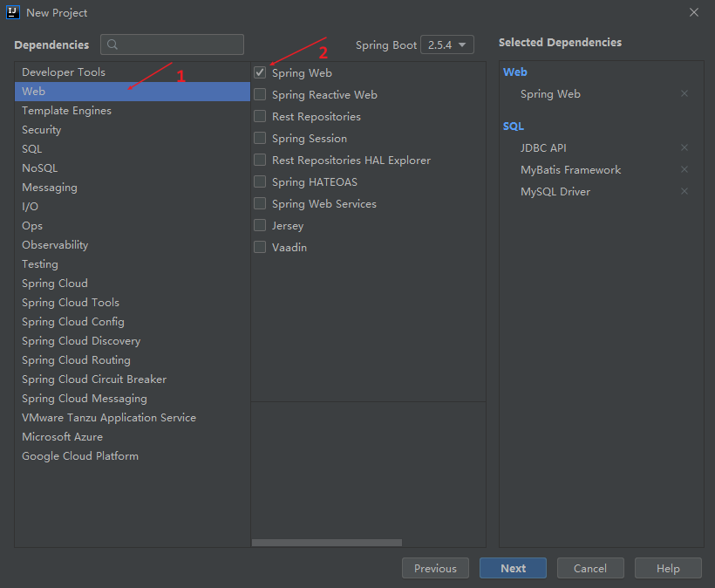Viewport: 715px width, 588px height.
Task: Choose the Spring Cloud category
Action: click(133, 283)
